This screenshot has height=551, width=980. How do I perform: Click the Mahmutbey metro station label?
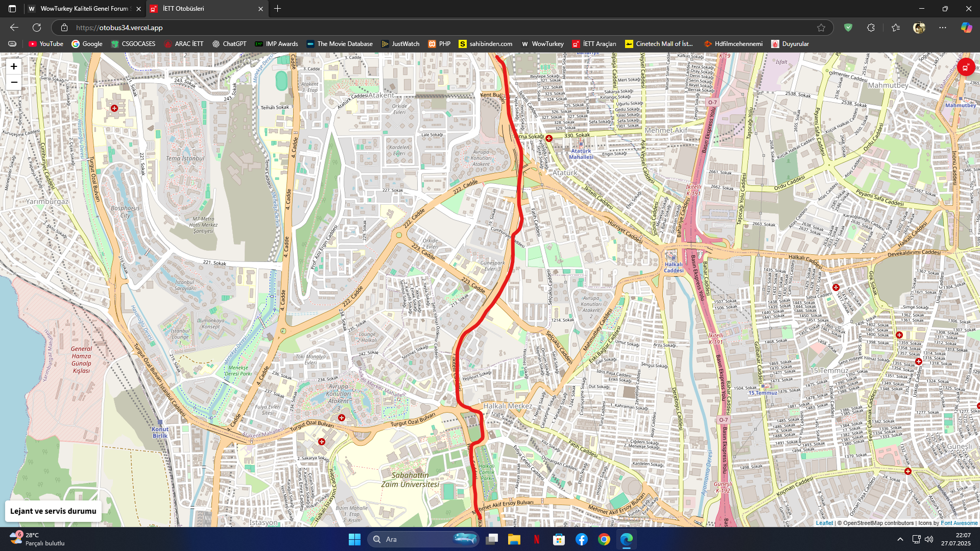(x=960, y=105)
